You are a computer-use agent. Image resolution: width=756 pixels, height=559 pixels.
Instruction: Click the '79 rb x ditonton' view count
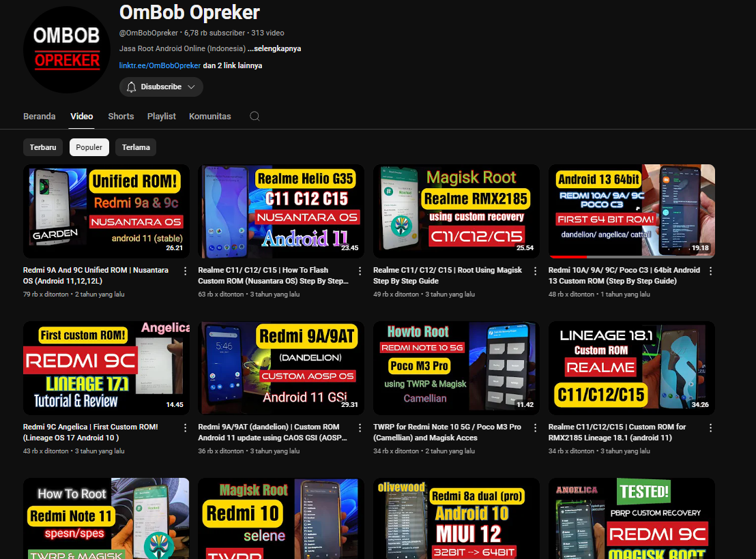[46, 294]
